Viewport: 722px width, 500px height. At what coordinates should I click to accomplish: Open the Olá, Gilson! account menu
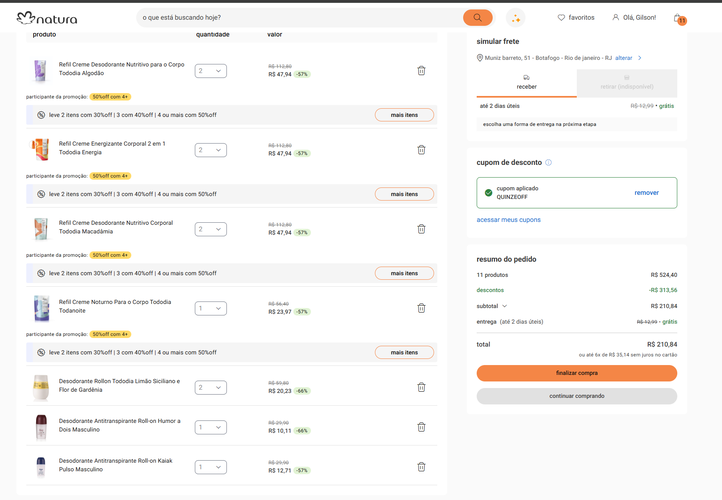(x=634, y=17)
